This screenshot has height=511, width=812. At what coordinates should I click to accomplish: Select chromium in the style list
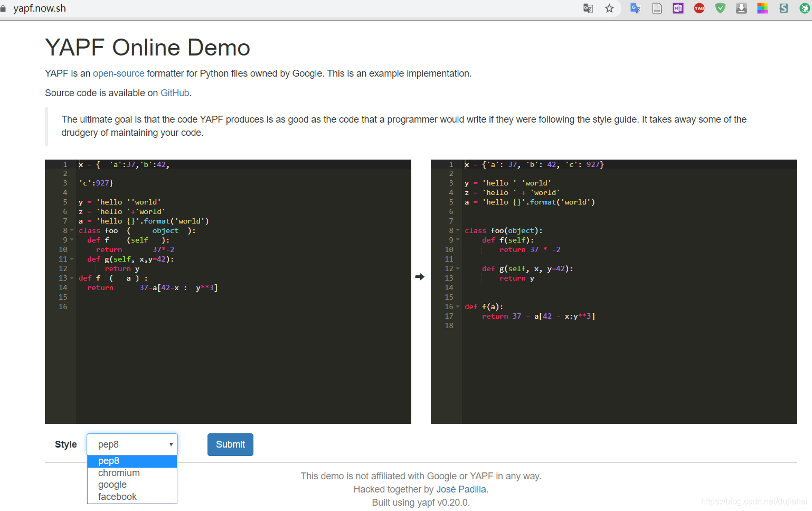pyautogui.click(x=132, y=473)
